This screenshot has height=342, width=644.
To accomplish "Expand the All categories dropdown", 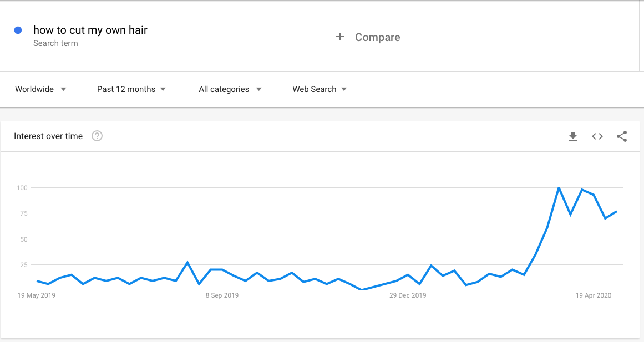I will 230,89.
